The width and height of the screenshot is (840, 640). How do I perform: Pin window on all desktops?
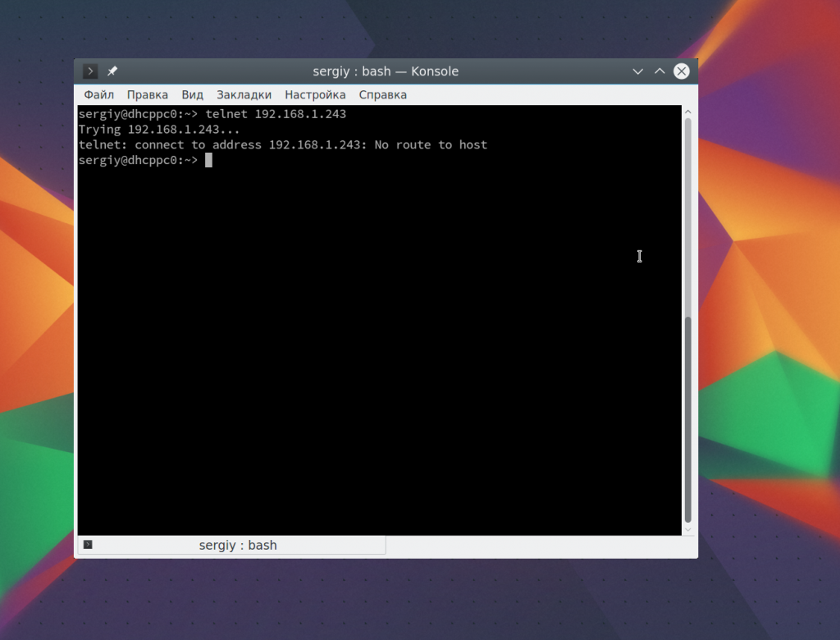pyautogui.click(x=112, y=71)
